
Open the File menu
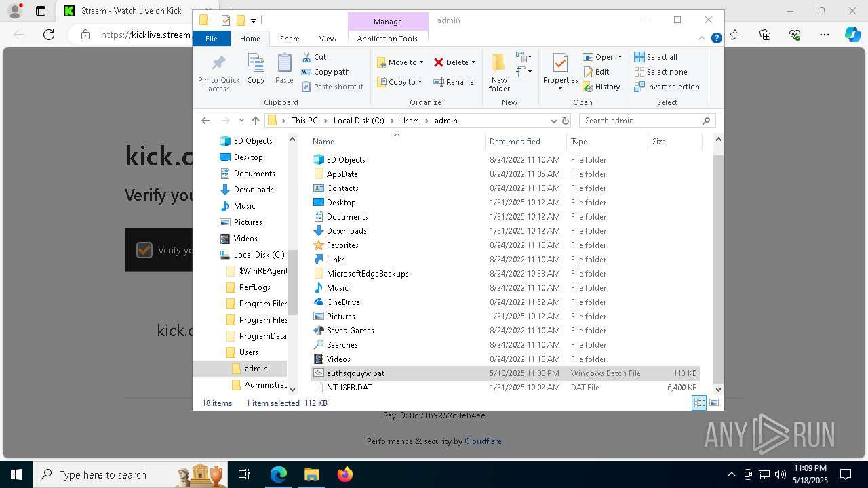tap(212, 39)
